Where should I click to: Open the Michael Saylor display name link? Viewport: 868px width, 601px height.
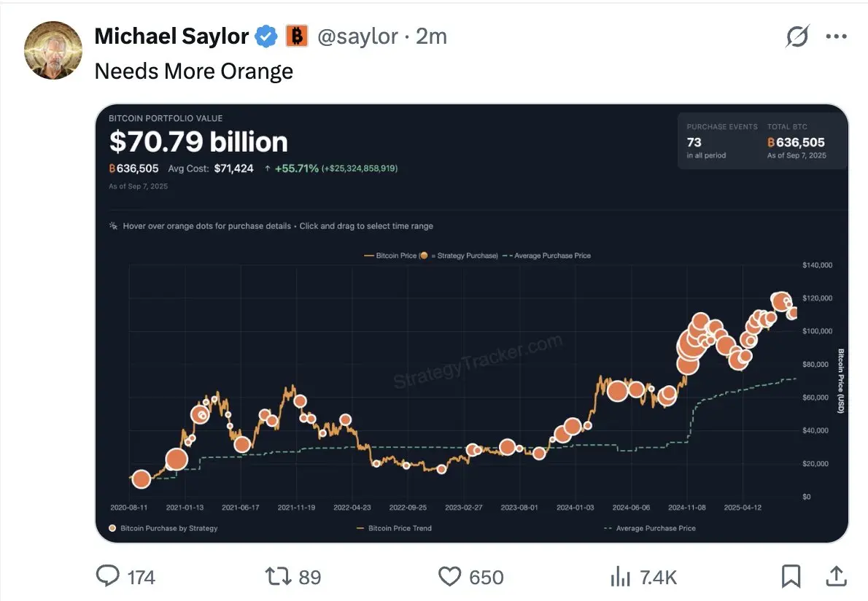[171, 36]
